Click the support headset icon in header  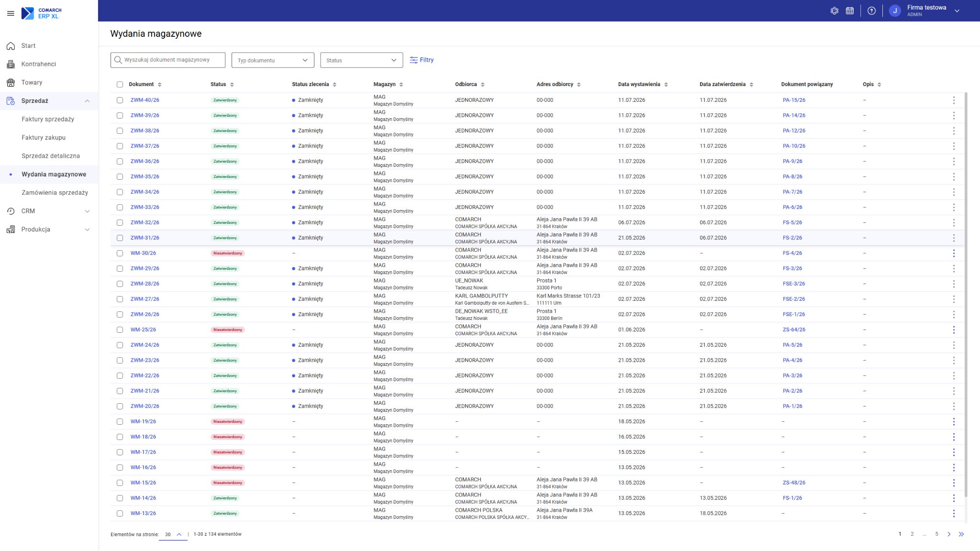tap(835, 11)
